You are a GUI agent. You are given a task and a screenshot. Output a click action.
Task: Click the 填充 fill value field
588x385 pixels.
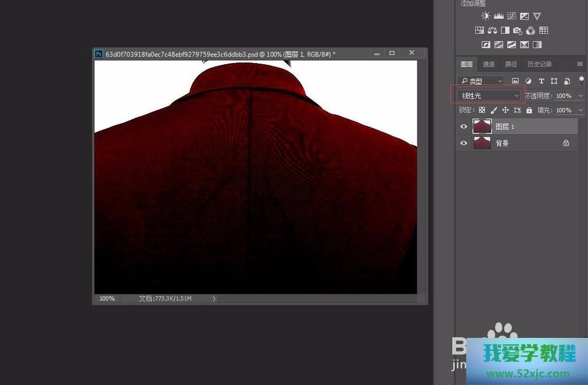(563, 110)
